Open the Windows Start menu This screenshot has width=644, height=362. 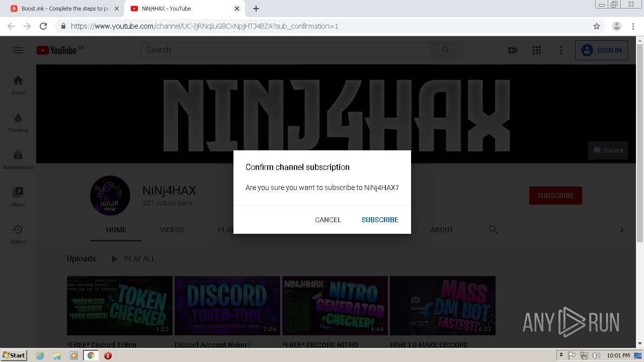click(14, 355)
